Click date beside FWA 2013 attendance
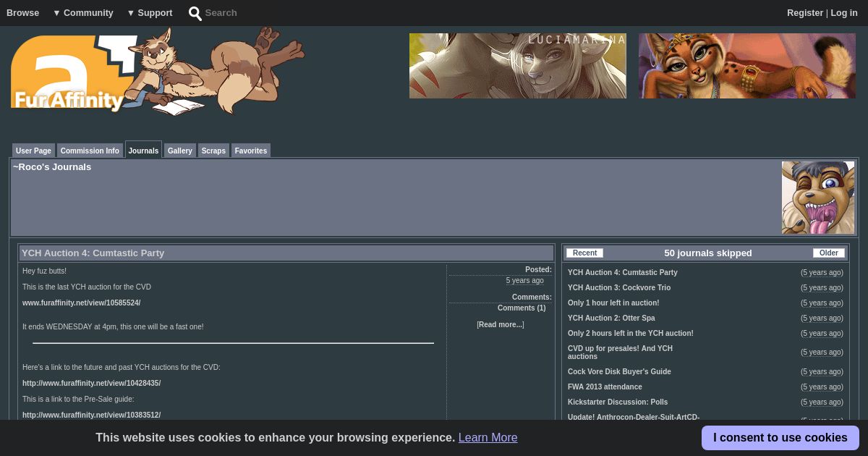 [x=822, y=387]
